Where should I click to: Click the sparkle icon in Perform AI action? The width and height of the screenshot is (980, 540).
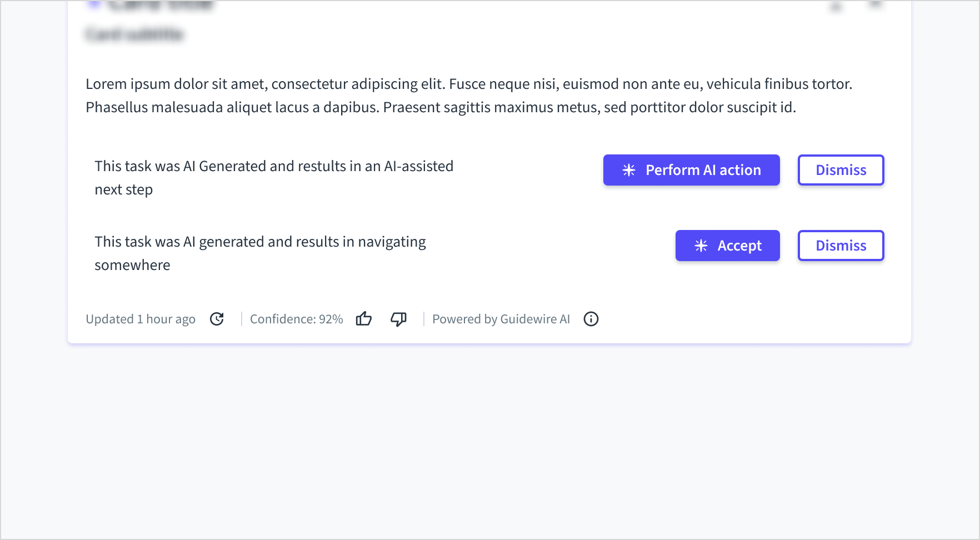tap(629, 170)
